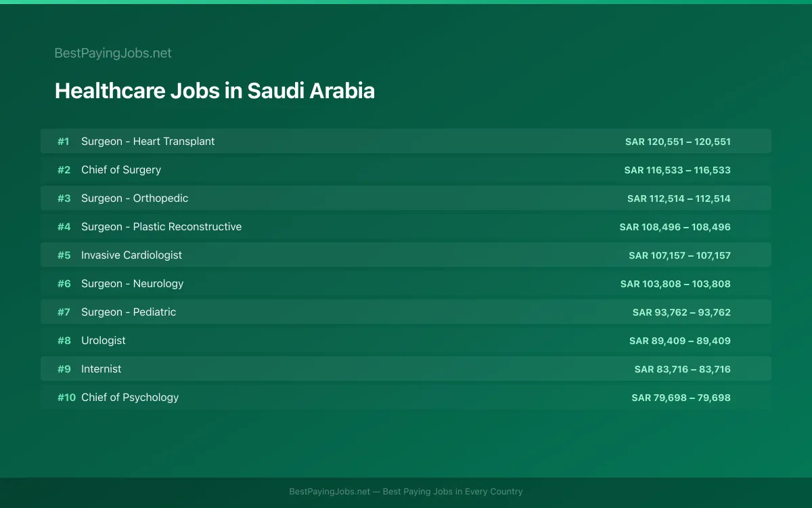
Task: Click the Surgeon - Neurology job title
Action: [x=132, y=283]
